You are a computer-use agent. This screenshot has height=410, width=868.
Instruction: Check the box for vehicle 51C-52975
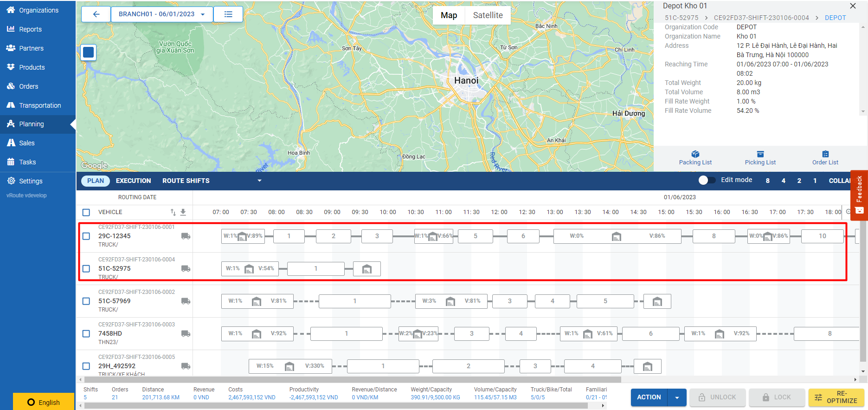point(86,268)
